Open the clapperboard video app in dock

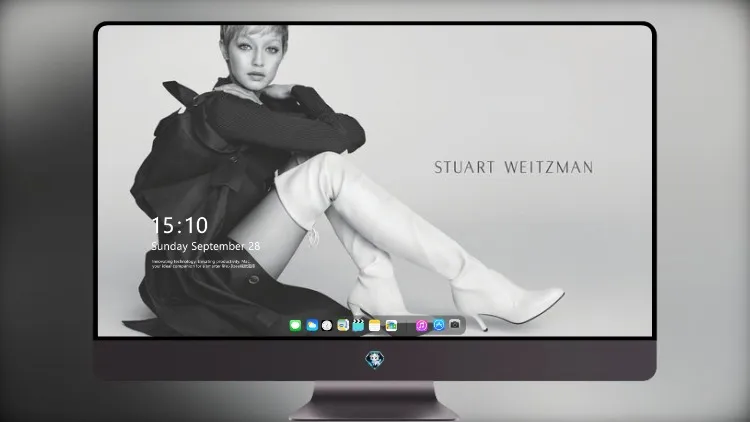[x=358, y=325]
